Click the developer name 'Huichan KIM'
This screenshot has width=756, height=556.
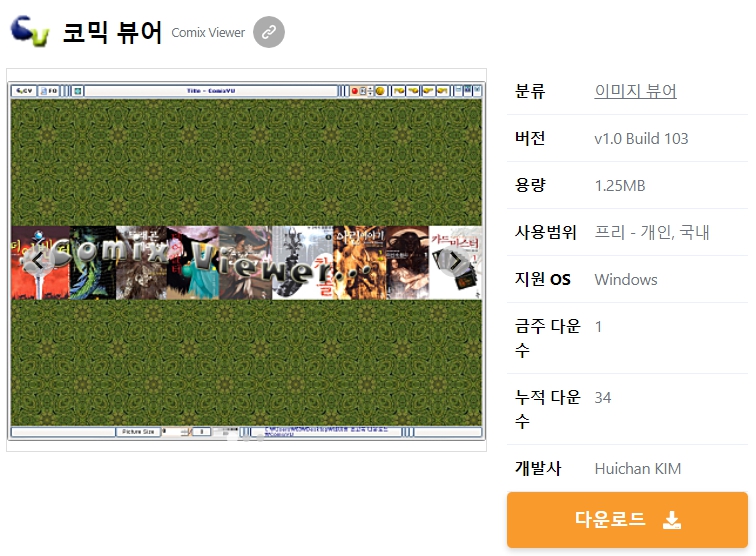click(x=637, y=469)
